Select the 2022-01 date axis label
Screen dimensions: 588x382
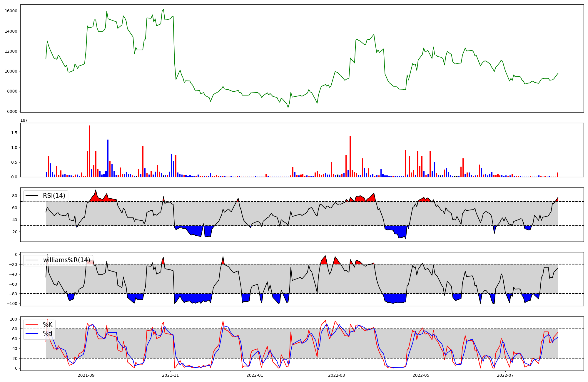(255, 375)
